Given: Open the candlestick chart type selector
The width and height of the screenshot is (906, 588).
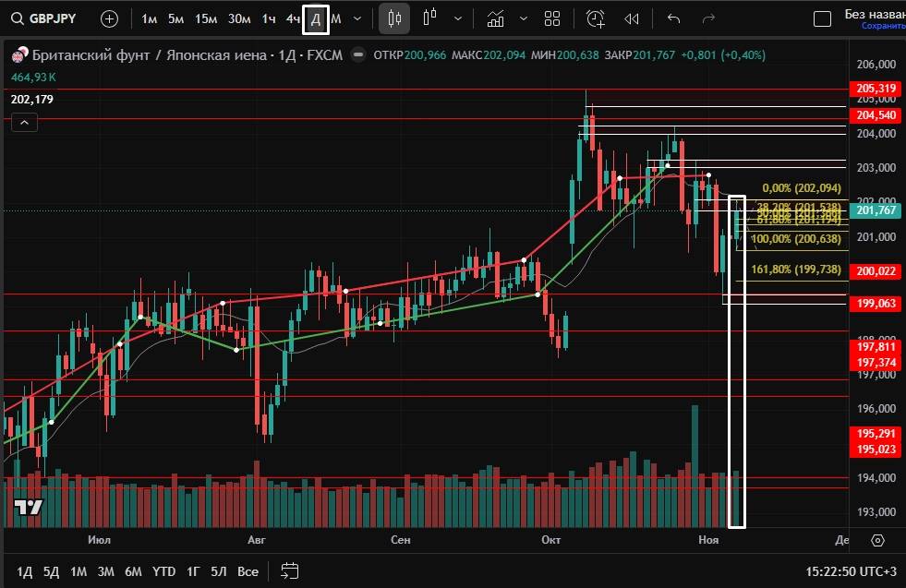Looking at the screenshot, I should [394, 18].
